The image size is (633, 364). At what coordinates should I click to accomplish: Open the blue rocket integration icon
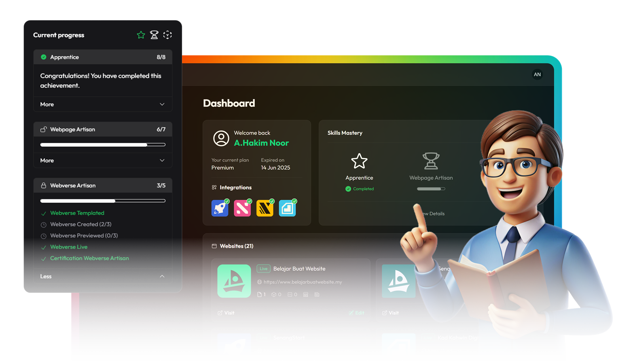pyautogui.click(x=220, y=208)
